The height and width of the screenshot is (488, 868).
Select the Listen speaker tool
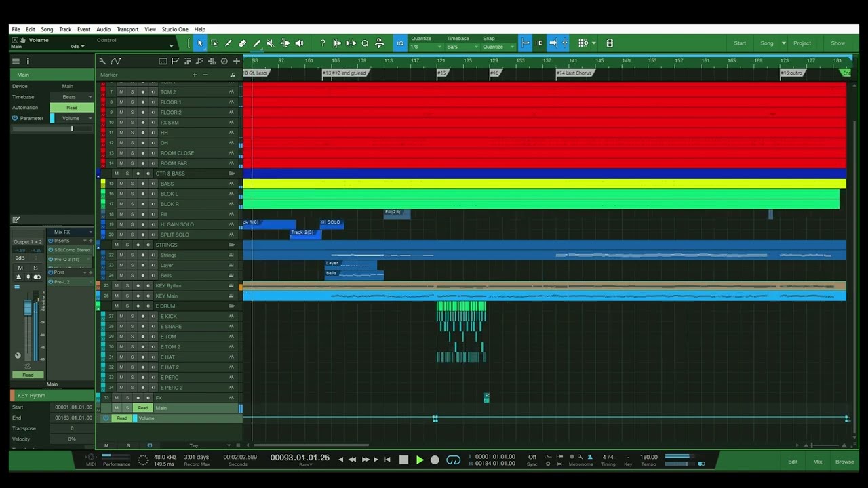coord(299,43)
